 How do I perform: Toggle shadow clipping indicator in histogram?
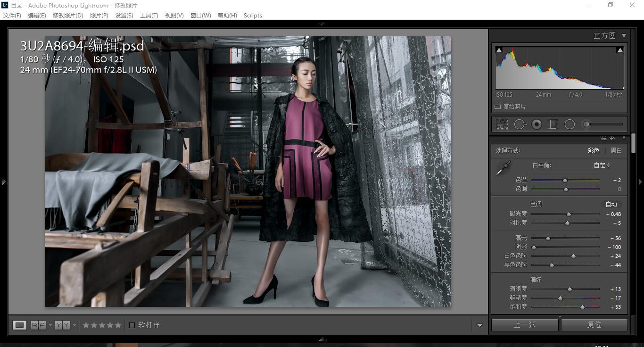pos(499,50)
